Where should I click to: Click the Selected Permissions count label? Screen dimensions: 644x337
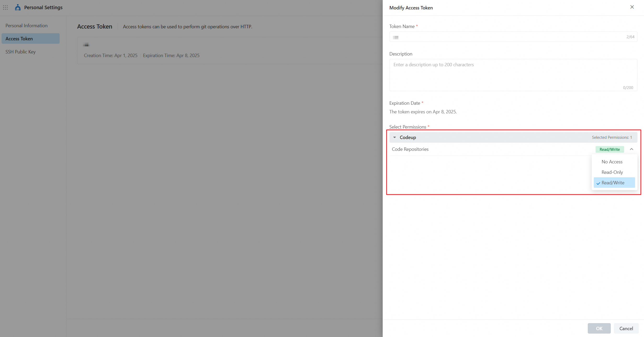click(x=612, y=137)
